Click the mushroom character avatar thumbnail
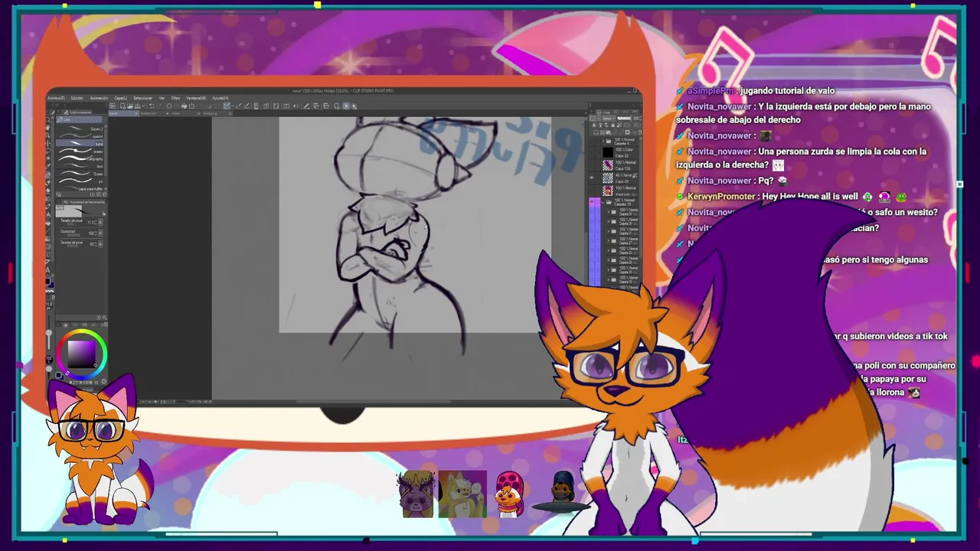Viewport: 980px width, 551px height. [510, 494]
